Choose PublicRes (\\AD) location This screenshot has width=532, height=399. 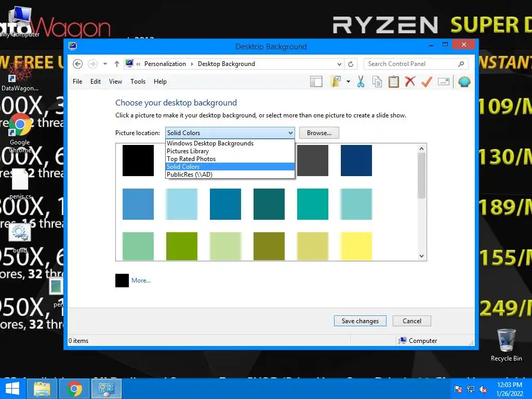(230, 175)
